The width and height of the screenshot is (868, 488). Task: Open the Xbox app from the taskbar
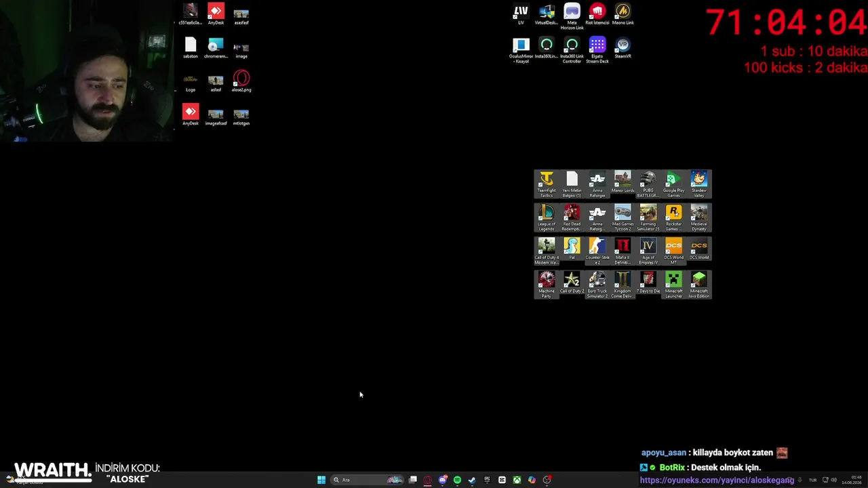[517, 480]
